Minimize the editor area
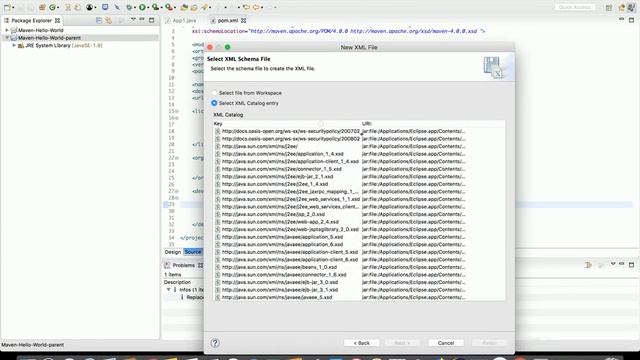Image resolution: width=640 pixels, height=360 pixels. pyautogui.click(x=622, y=19)
